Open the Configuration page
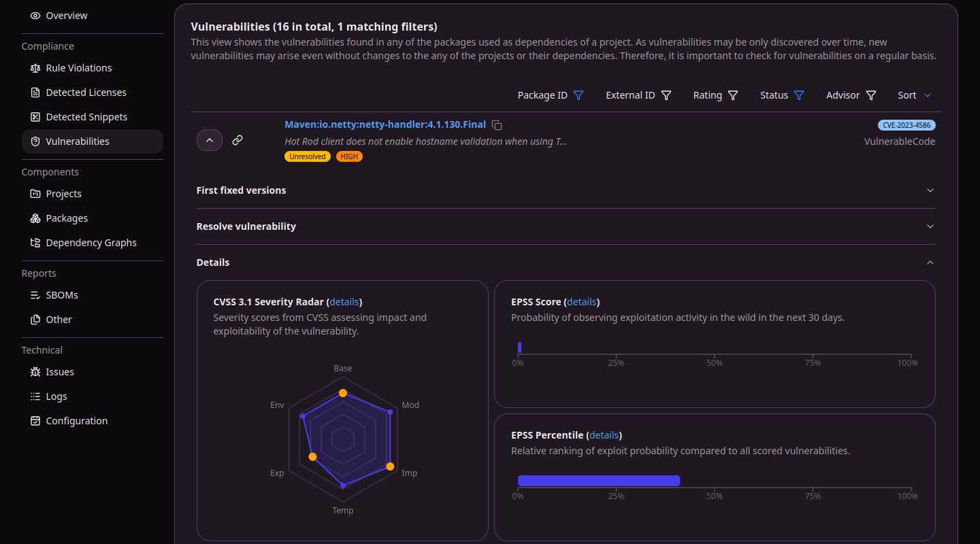 (x=93, y=421)
